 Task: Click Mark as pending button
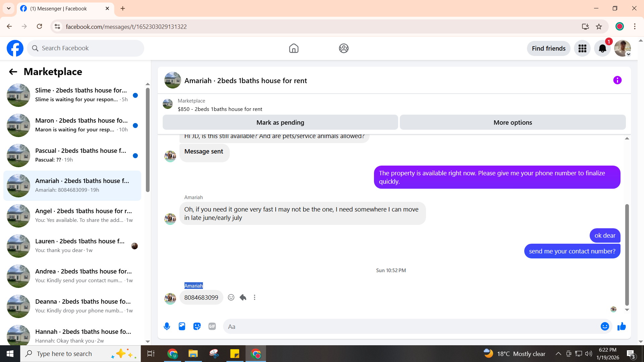[x=280, y=123]
